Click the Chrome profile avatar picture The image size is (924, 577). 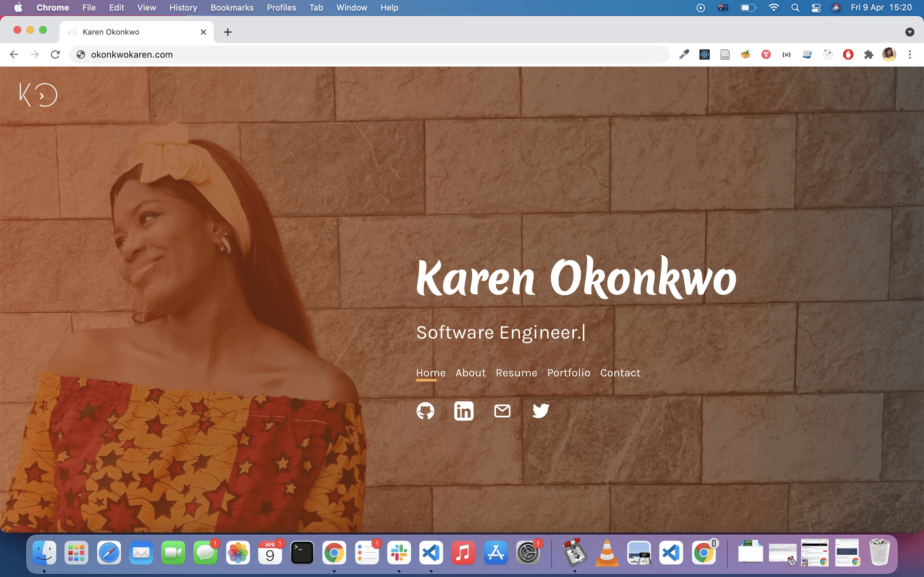point(890,54)
